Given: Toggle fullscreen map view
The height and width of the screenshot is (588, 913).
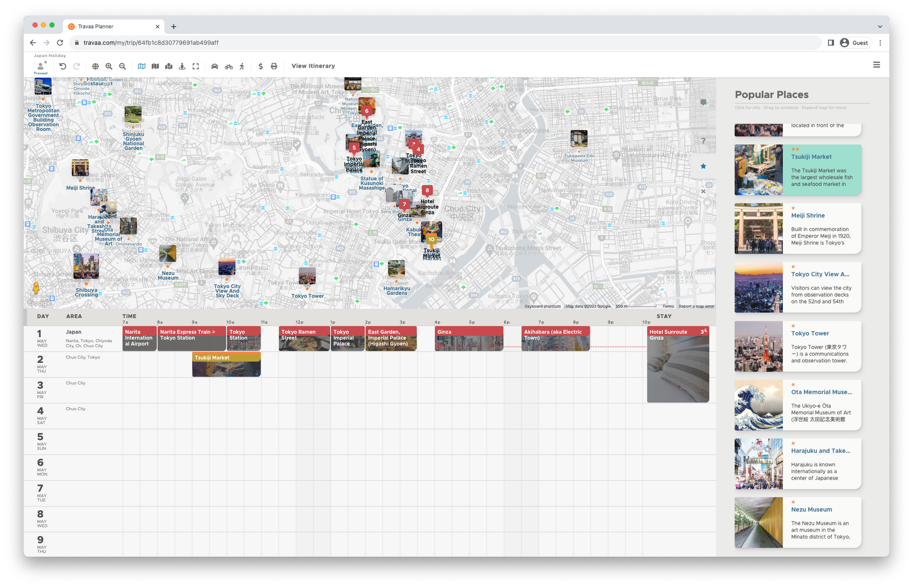Looking at the screenshot, I should [x=196, y=66].
